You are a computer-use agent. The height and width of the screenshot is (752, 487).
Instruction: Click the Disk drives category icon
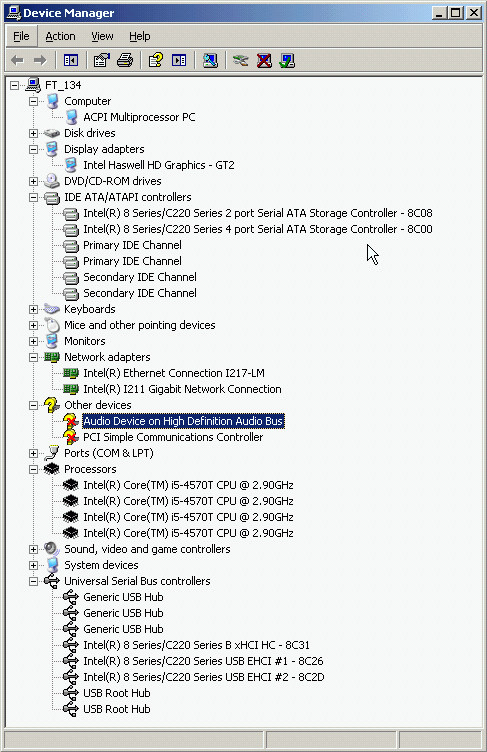52,133
